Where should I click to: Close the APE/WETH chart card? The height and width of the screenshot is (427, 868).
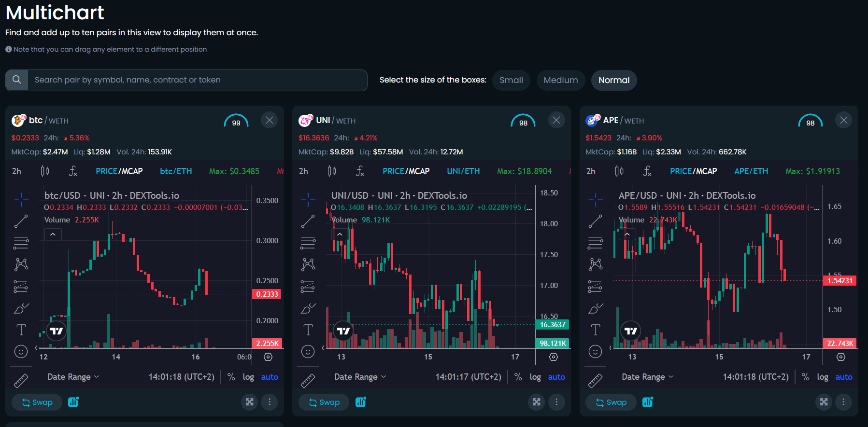pos(844,120)
